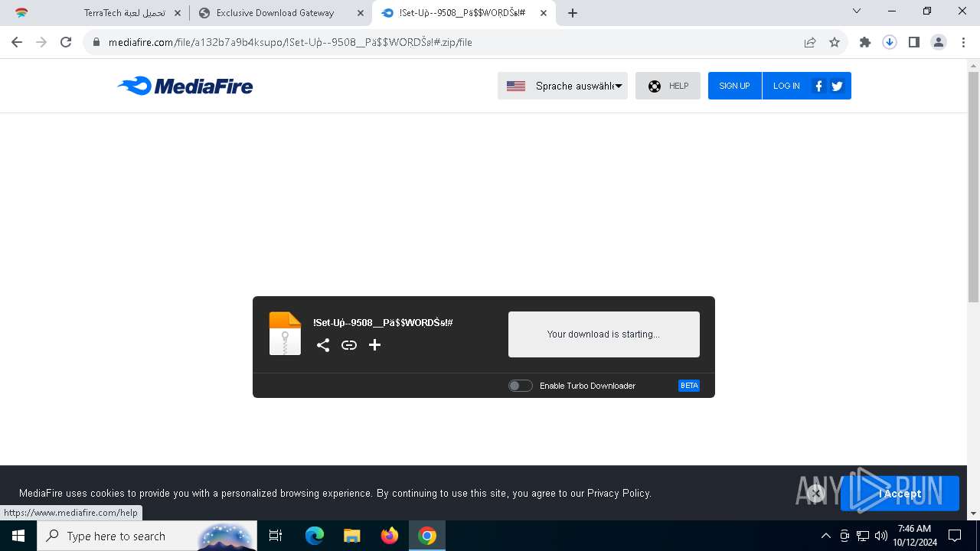Click the browser forward arrow

(41, 42)
